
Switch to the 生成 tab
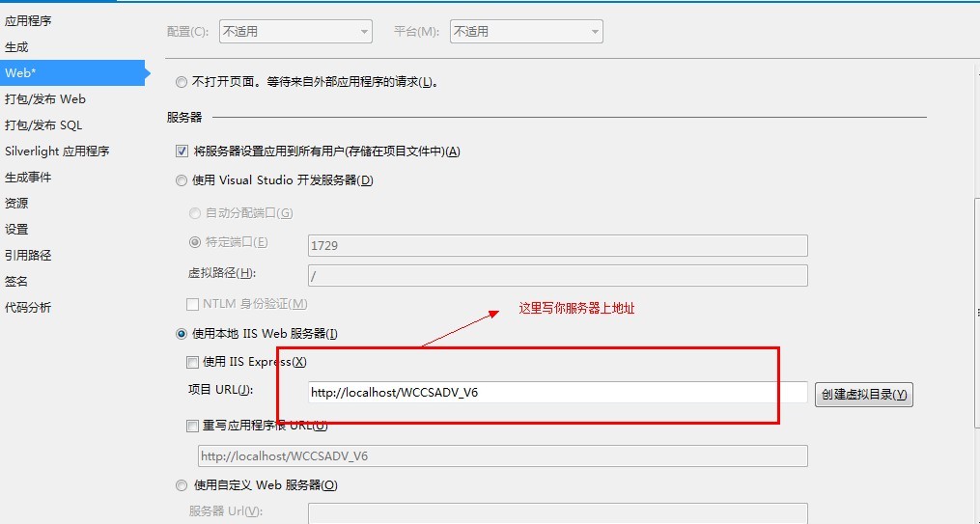click(16, 47)
